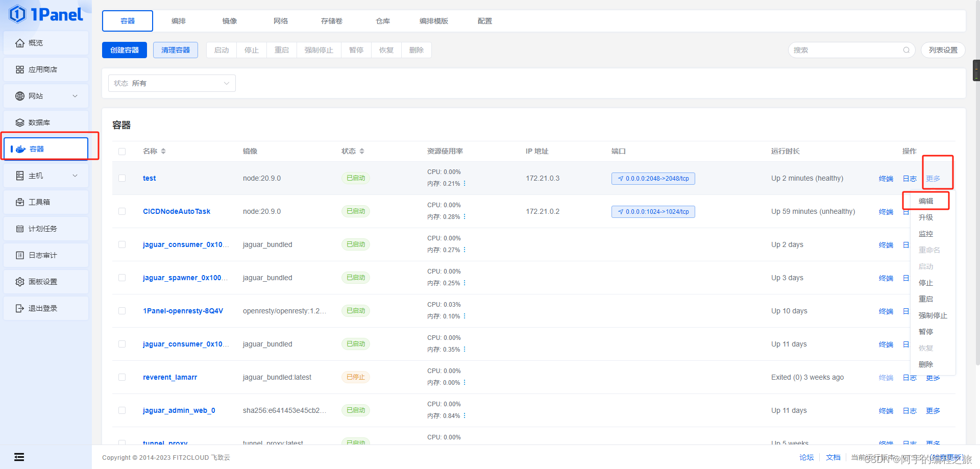Collapse the sidebar with the bottom-left icon
980x469 pixels.
coord(19,457)
